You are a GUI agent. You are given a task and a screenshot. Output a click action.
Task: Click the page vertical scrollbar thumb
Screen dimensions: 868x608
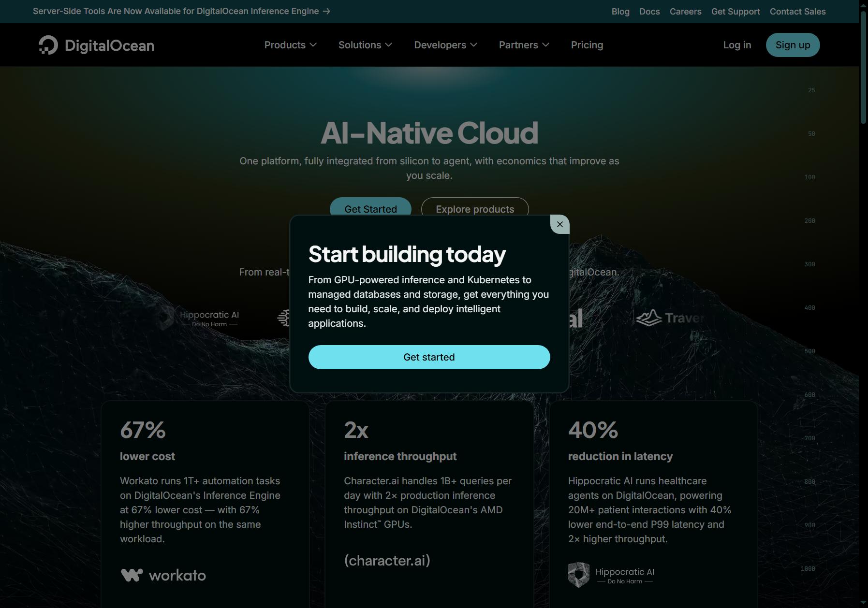pos(863,68)
